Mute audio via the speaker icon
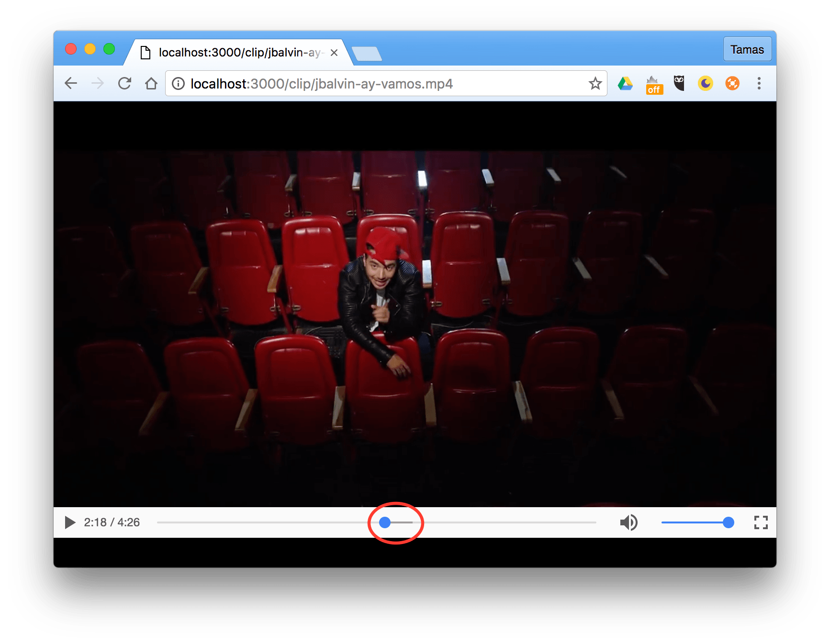This screenshot has height=644, width=830. coord(629,522)
